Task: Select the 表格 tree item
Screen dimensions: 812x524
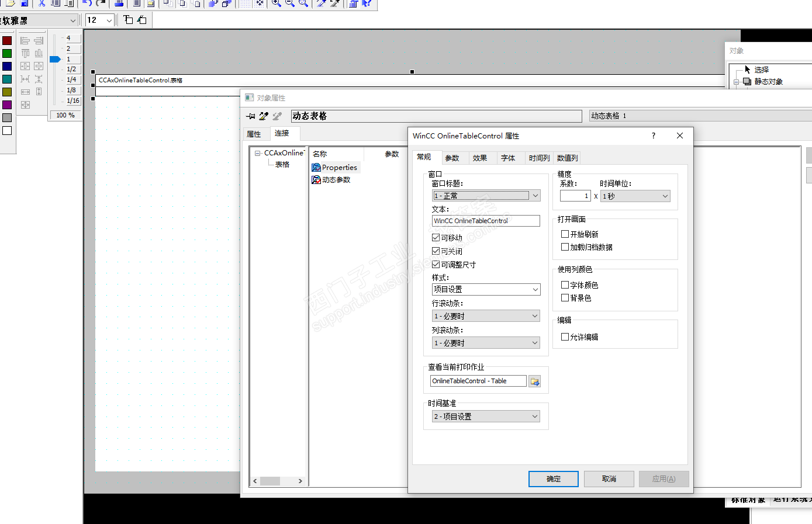Action: click(x=282, y=165)
